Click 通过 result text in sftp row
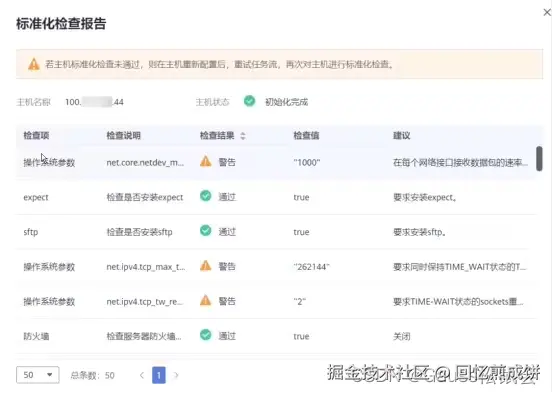Image resolution: width=553 pixels, height=394 pixels. coord(227,232)
